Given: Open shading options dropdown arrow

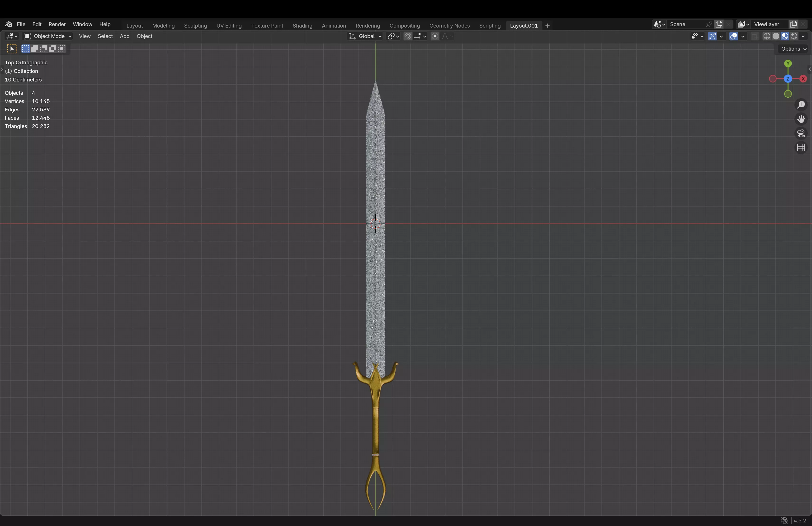Looking at the screenshot, I should [803, 36].
